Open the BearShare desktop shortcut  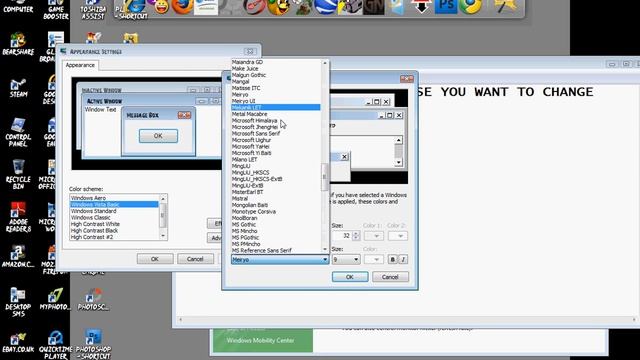[18, 44]
